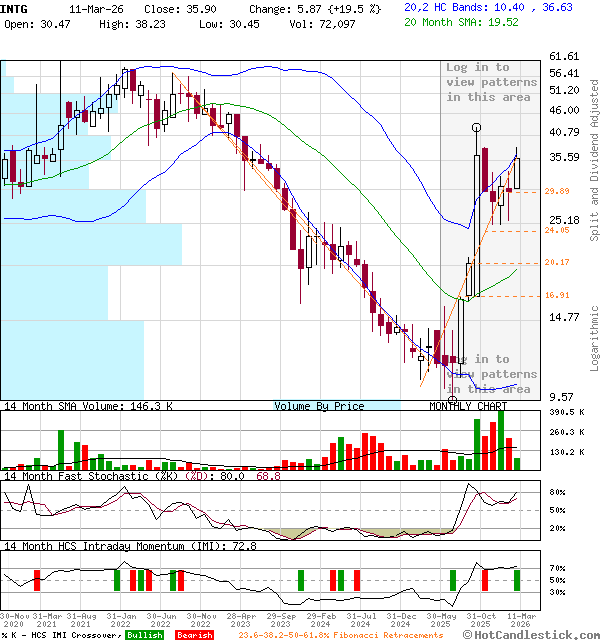This screenshot has width=600, height=640.
Task: Click the Volume By Price label
Action: point(319,406)
